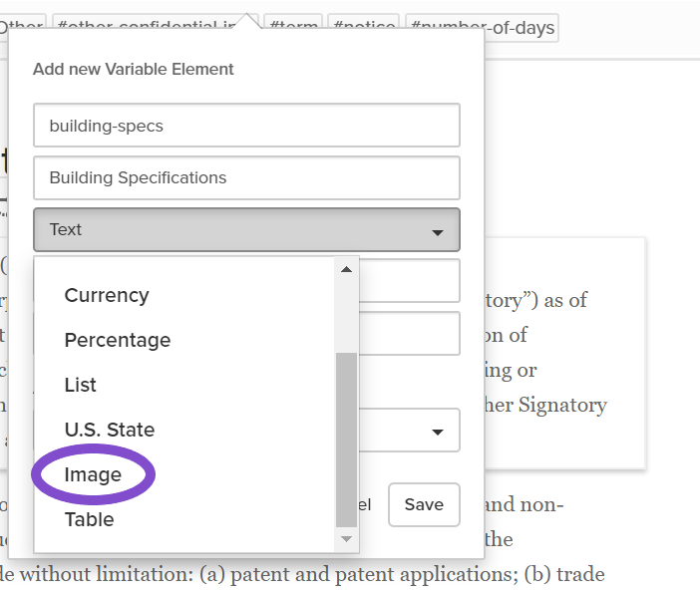
Task: Click the #other-confidential variable tag
Action: (148, 22)
